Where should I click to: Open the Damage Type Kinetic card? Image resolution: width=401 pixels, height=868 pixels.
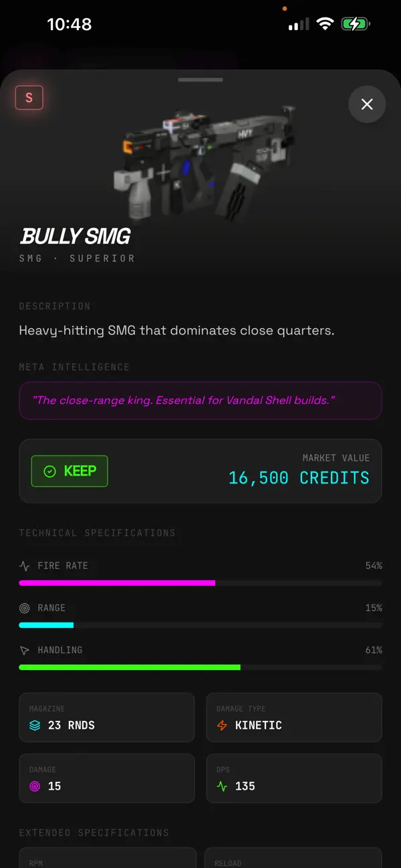294,718
